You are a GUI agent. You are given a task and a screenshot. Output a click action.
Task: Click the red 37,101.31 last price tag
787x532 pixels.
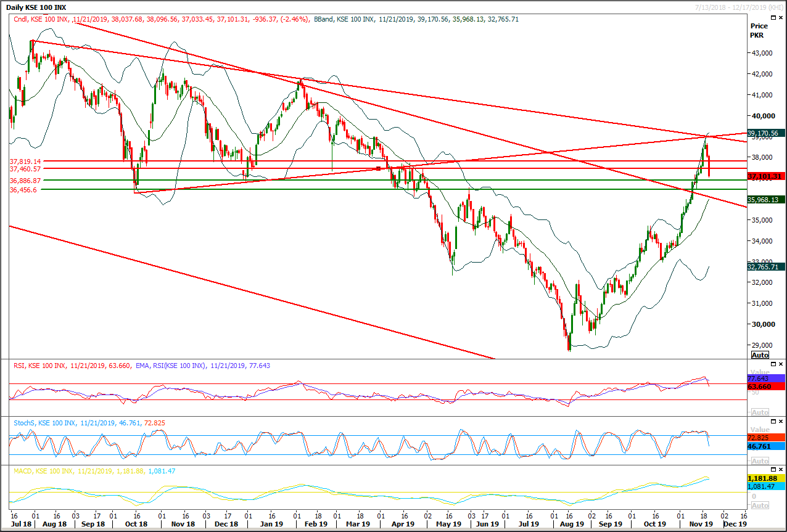click(x=766, y=176)
